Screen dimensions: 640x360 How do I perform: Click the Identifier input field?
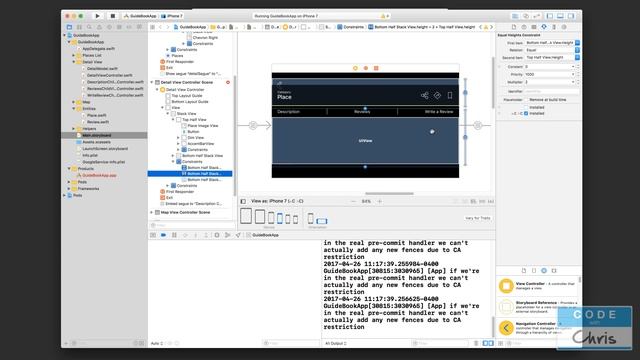point(551,91)
